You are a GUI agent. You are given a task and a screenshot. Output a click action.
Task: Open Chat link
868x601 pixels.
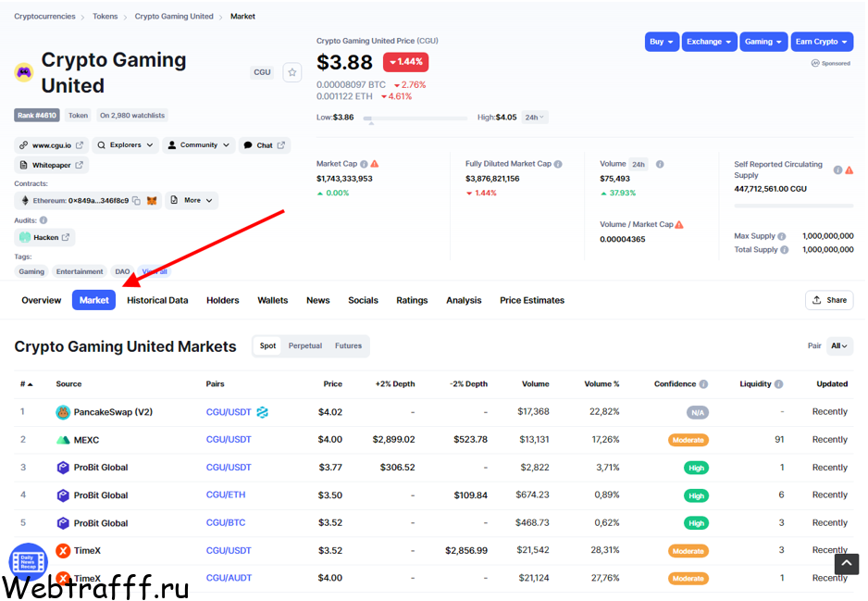point(265,145)
